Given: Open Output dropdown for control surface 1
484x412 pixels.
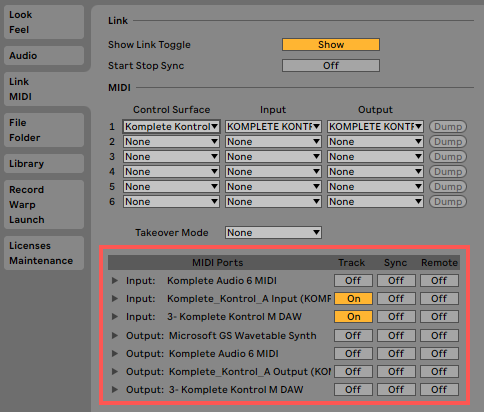Looking at the screenshot, I should [x=375, y=127].
